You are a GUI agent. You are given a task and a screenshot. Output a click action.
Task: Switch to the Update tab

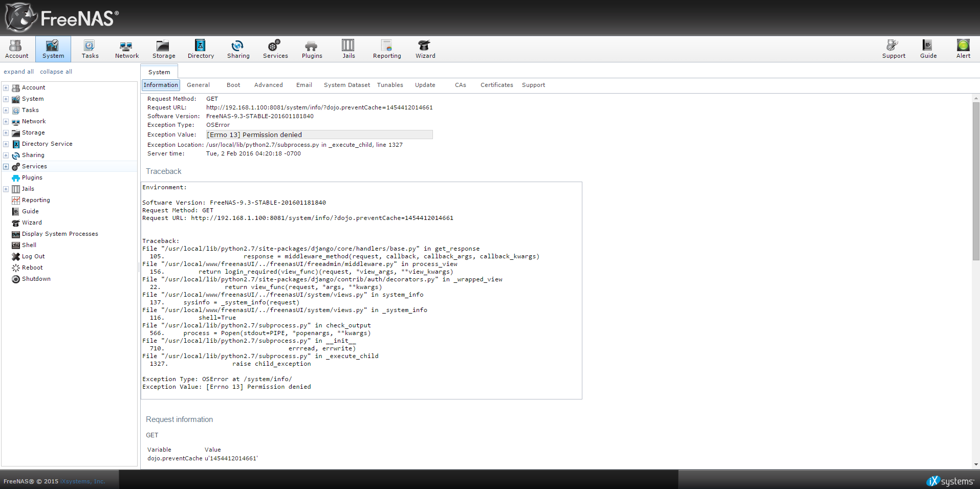[x=425, y=85]
